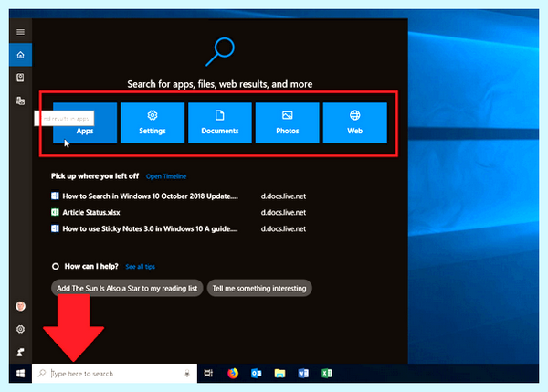Click the Word icon beside Sticky Notes guide

(x=55, y=228)
